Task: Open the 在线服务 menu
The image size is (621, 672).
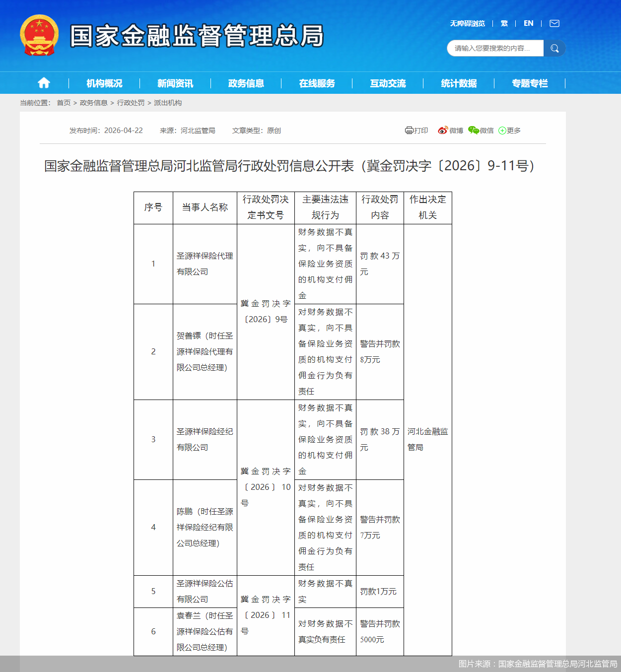Action: (x=316, y=83)
